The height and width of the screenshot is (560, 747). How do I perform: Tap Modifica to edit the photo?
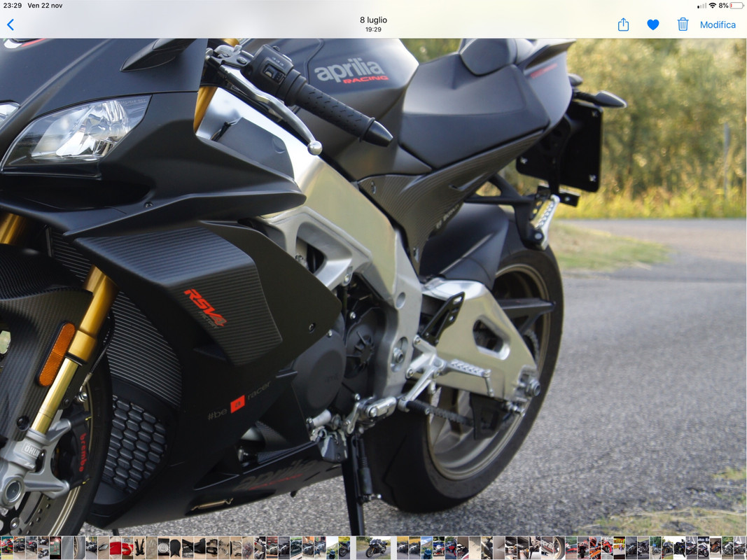[718, 24]
